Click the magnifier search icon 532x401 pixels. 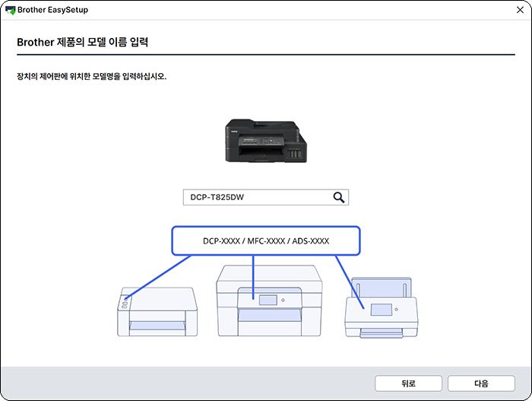point(339,197)
